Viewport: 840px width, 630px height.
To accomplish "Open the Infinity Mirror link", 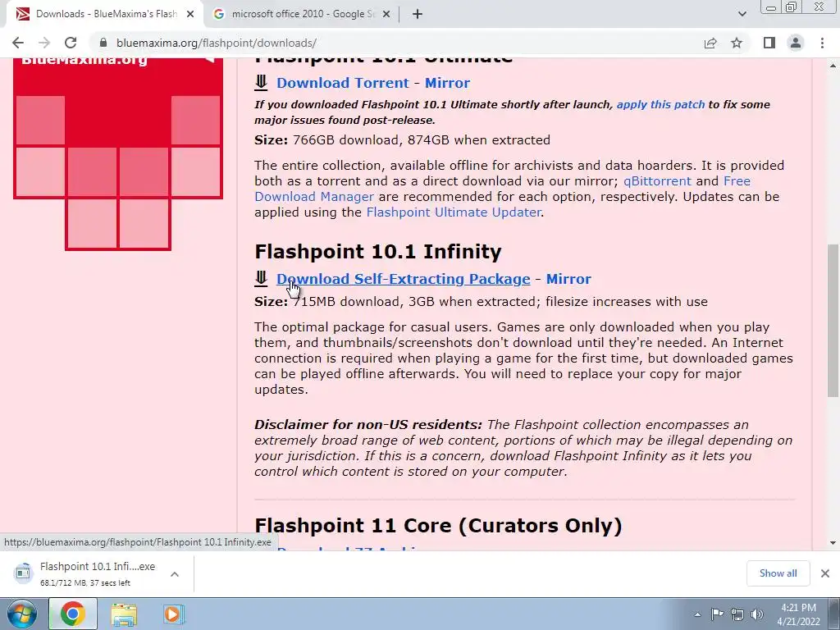I will pos(568,279).
